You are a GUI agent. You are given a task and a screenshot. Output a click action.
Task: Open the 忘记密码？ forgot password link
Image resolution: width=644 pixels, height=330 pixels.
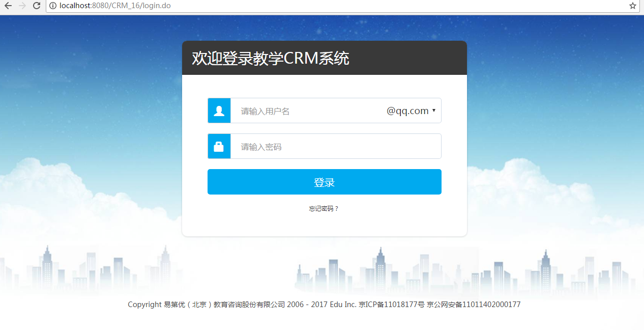point(324,209)
